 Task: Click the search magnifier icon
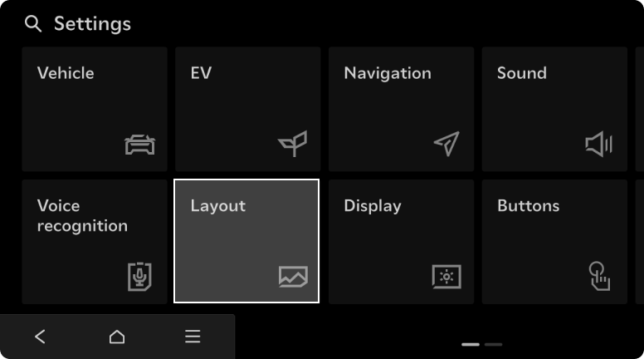(33, 24)
